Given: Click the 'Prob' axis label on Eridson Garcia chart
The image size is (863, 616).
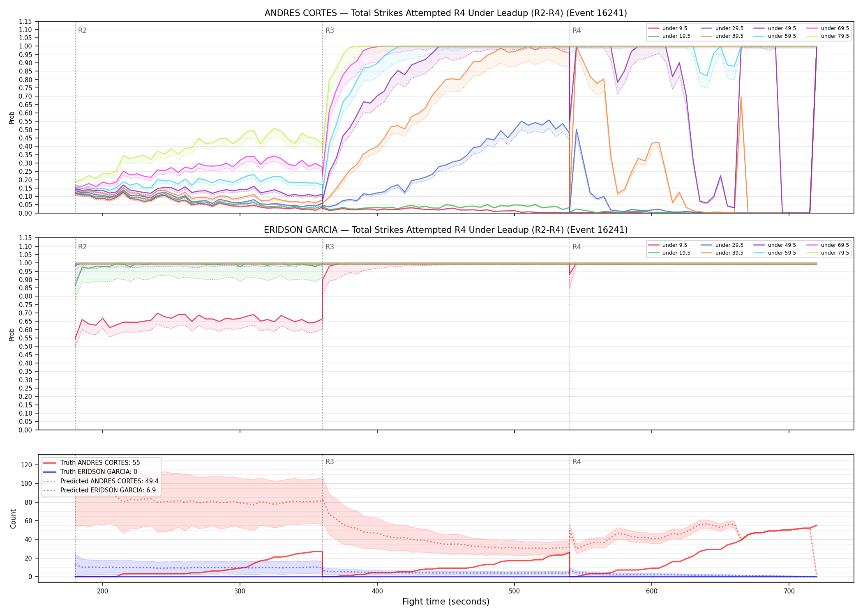Looking at the screenshot, I should (12, 334).
